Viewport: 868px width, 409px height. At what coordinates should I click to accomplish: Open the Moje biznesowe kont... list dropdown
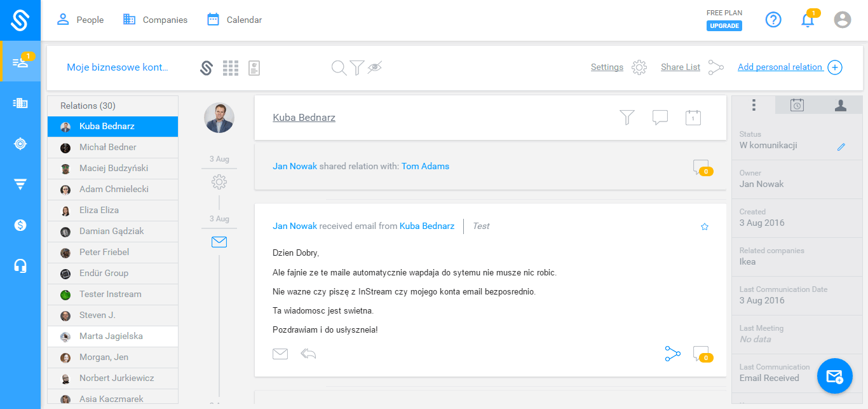118,67
